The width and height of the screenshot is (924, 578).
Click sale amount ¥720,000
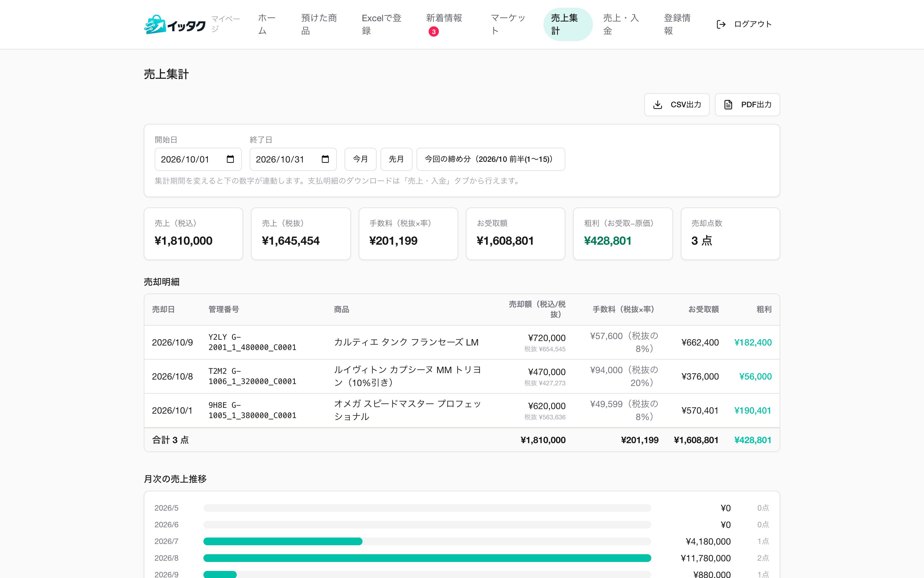(x=547, y=338)
